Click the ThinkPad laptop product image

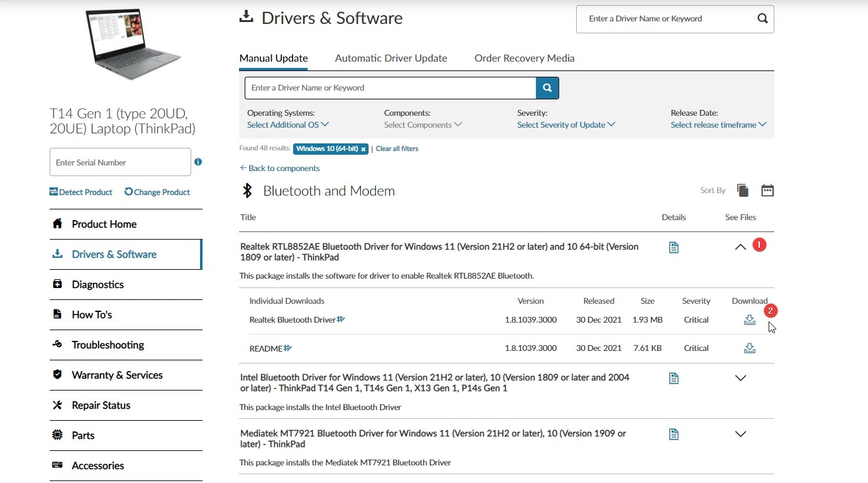(x=132, y=44)
